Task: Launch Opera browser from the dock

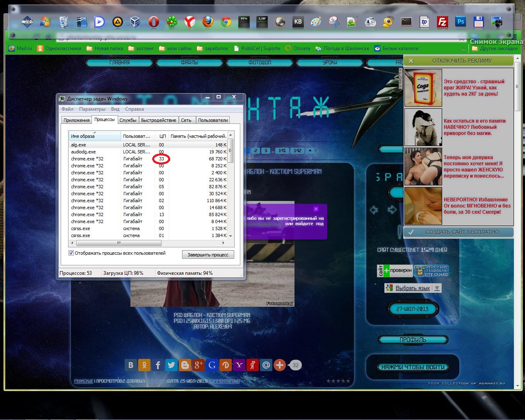Action: coord(153,22)
